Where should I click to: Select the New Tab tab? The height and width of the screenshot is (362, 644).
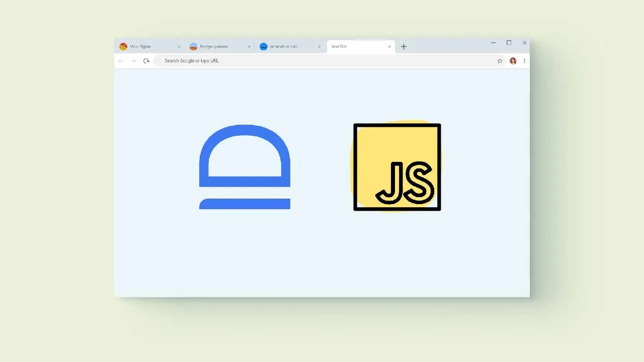(x=360, y=47)
